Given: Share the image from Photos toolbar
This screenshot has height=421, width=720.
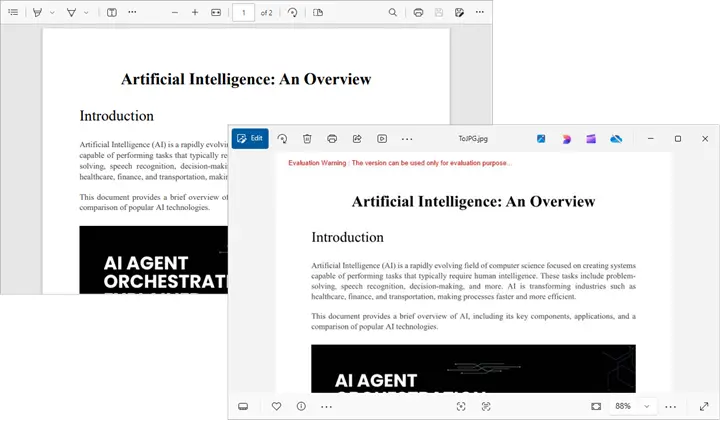Looking at the screenshot, I should (x=357, y=139).
